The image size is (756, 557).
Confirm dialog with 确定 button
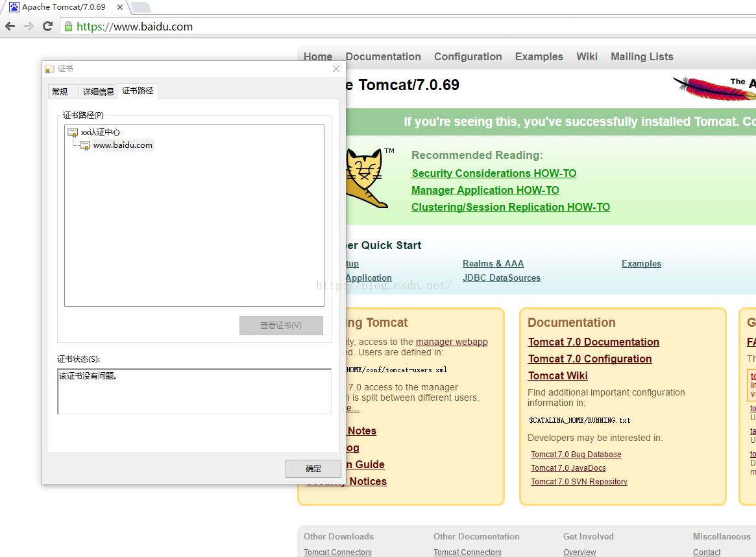[313, 468]
